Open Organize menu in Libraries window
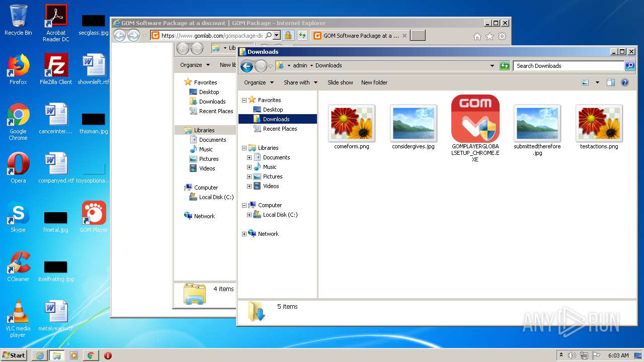Image resolution: width=644 pixels, height=362 pixels. tap(195, 65)
